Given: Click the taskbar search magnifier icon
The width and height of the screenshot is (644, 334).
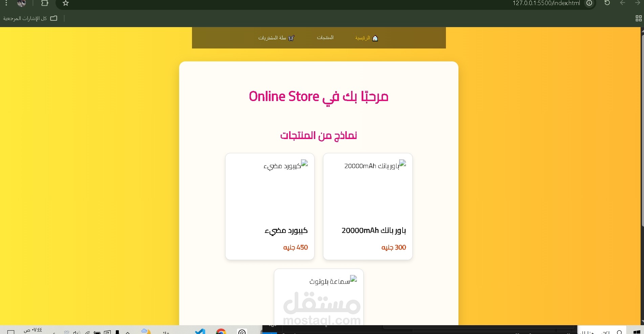Looking at the screenshot, I should 619,332.
